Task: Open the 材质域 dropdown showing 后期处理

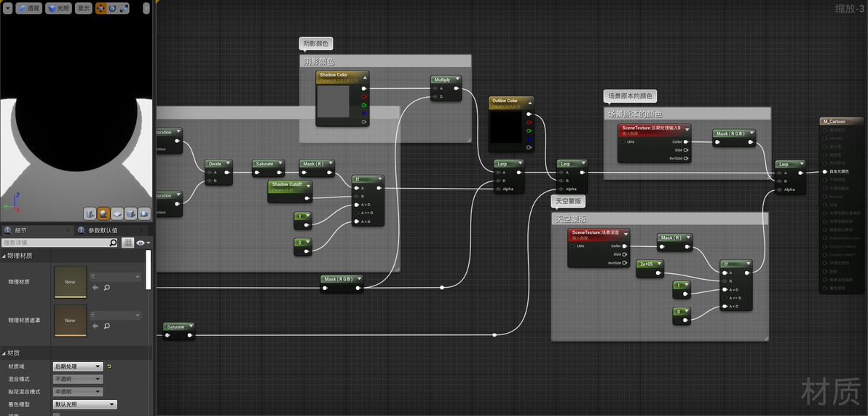Action: coord(78,366)
